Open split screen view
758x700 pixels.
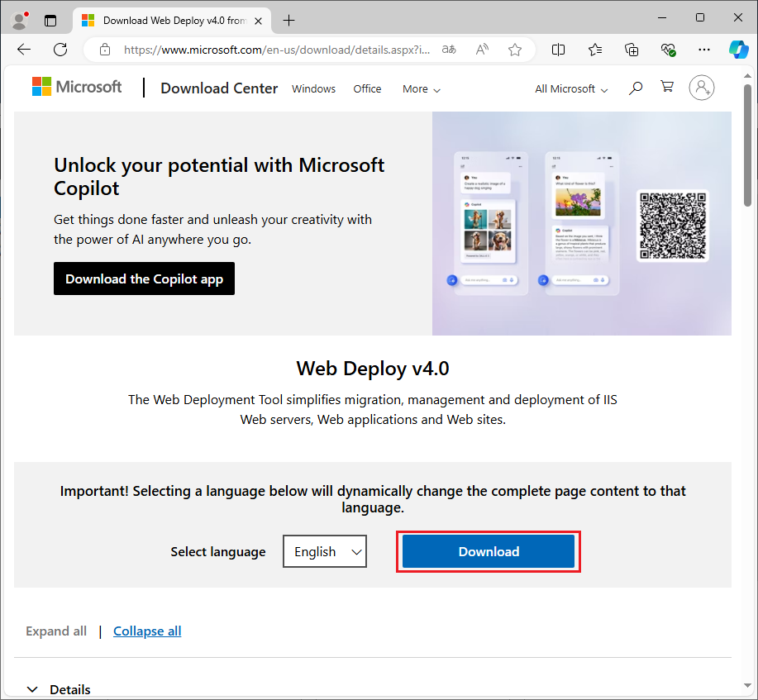(558, 50)
